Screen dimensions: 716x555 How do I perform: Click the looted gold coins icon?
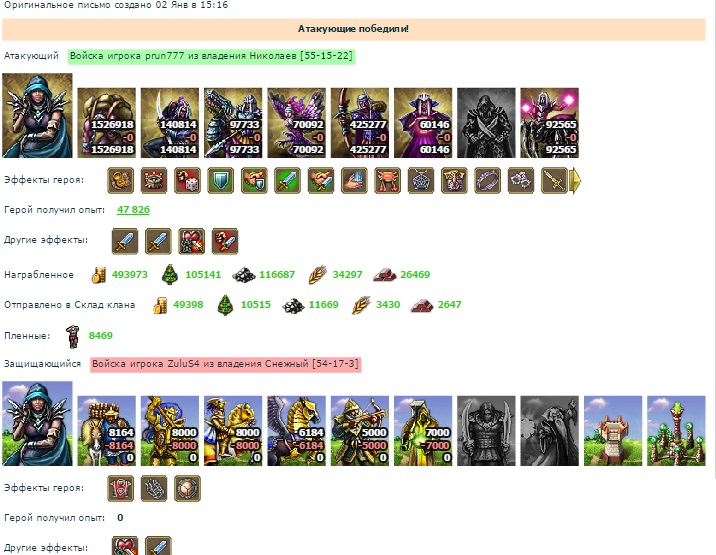click(99, 275)
